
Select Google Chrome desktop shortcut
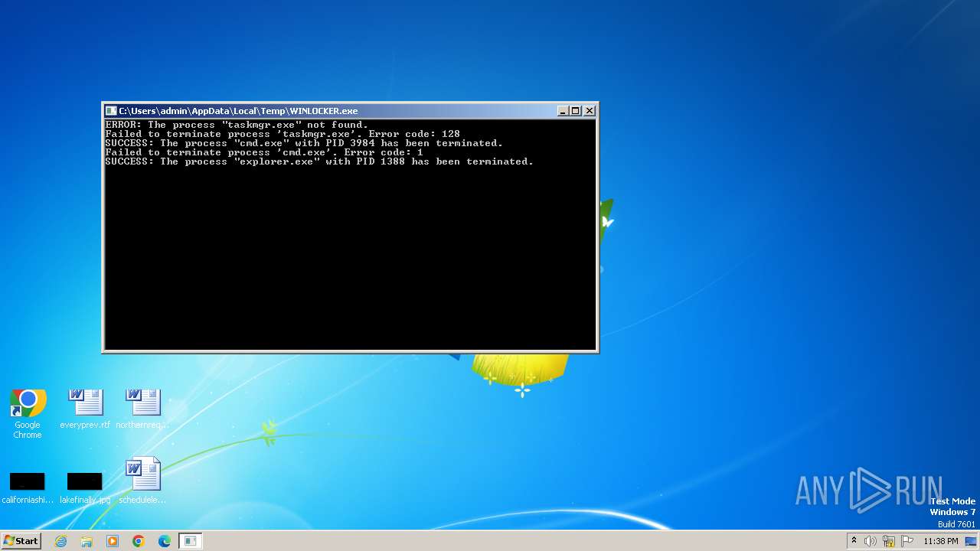tap(28, 414)
